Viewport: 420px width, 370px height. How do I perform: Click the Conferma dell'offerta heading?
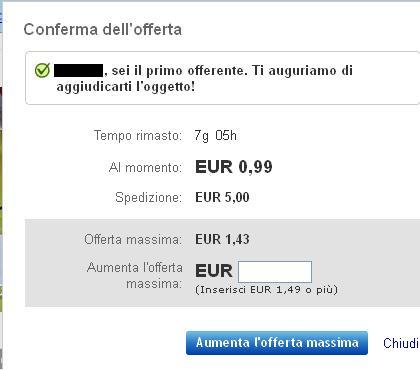point(103,29)
